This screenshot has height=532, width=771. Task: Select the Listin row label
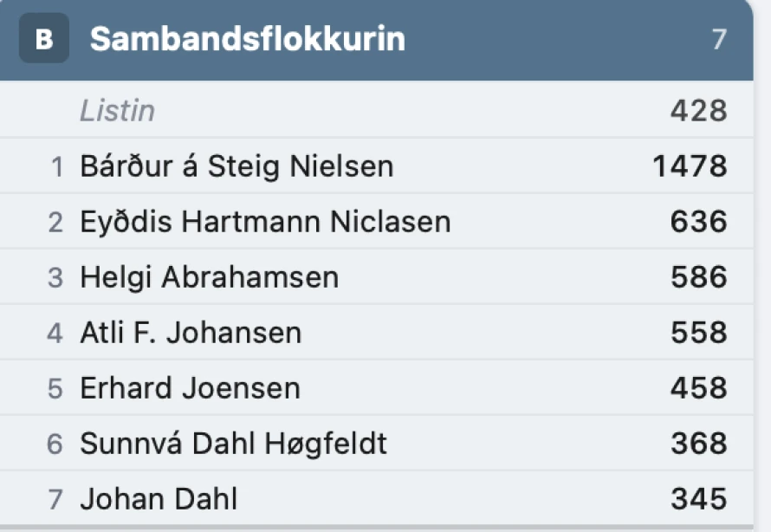tap(118, 110)
